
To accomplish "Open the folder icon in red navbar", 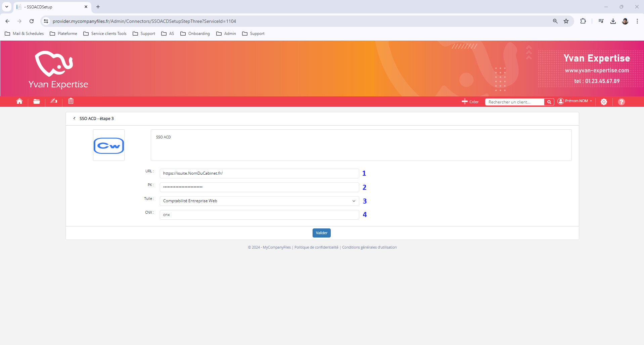I will click(37, 101).
